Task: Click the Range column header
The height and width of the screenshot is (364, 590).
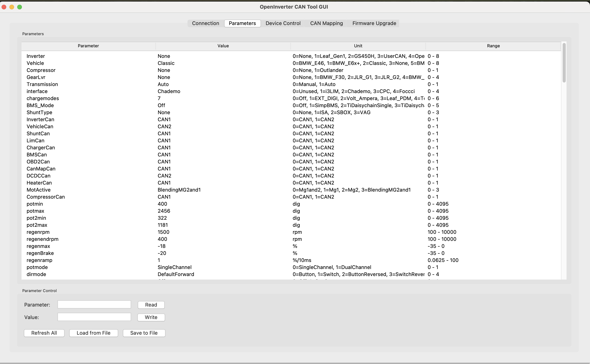Action: click(x=493, y=46)
